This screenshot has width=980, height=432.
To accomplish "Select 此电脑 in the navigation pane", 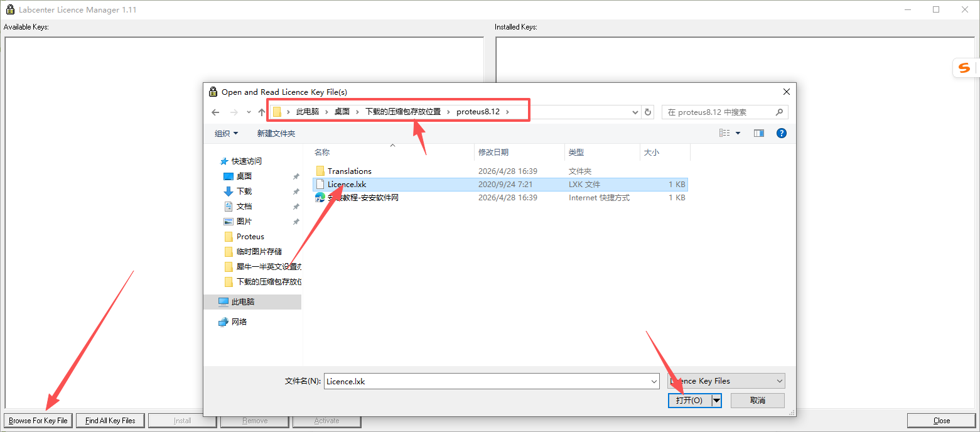I will (x=252, y=302).
